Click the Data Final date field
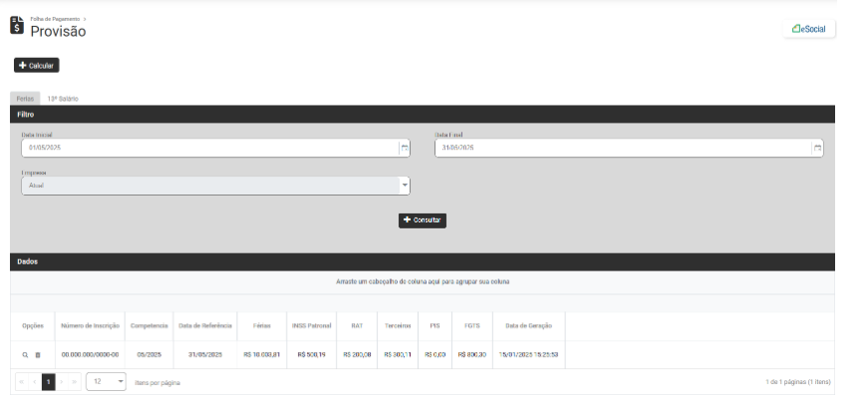The height and width of the screenshot is (406, 868). [623, 148]
